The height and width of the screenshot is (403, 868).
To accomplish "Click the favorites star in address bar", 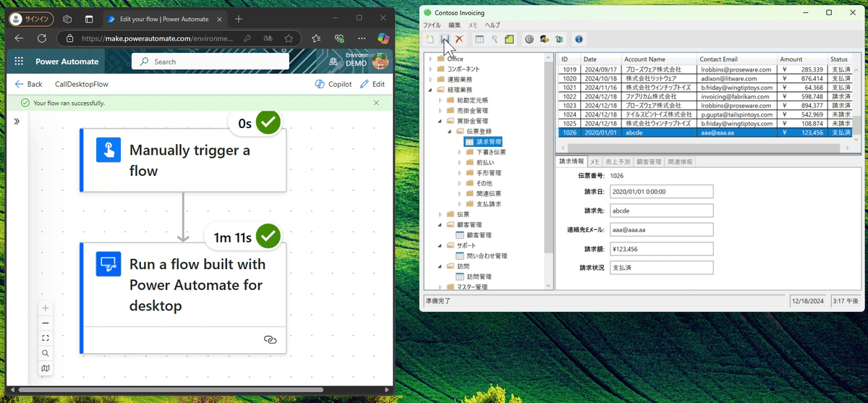I will pyautogui.click(x=289, y=38).
